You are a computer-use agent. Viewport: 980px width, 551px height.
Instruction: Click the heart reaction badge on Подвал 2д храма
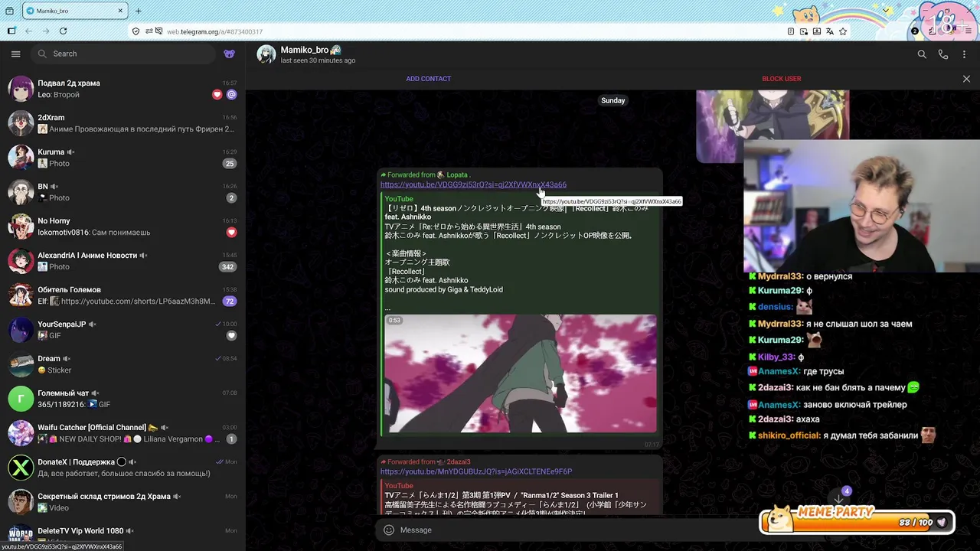click(x=217, y=95)
